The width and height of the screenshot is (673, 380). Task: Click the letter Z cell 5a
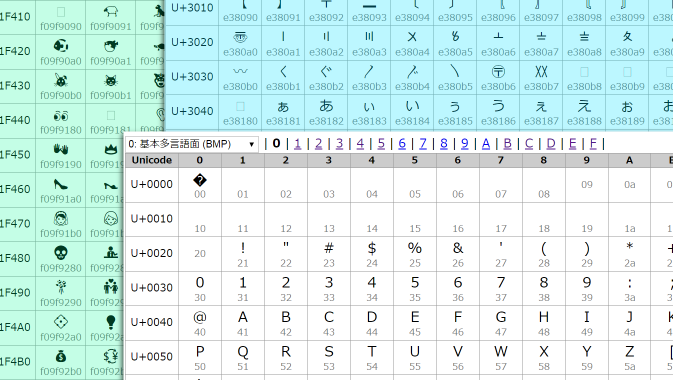tap(630, 358)
